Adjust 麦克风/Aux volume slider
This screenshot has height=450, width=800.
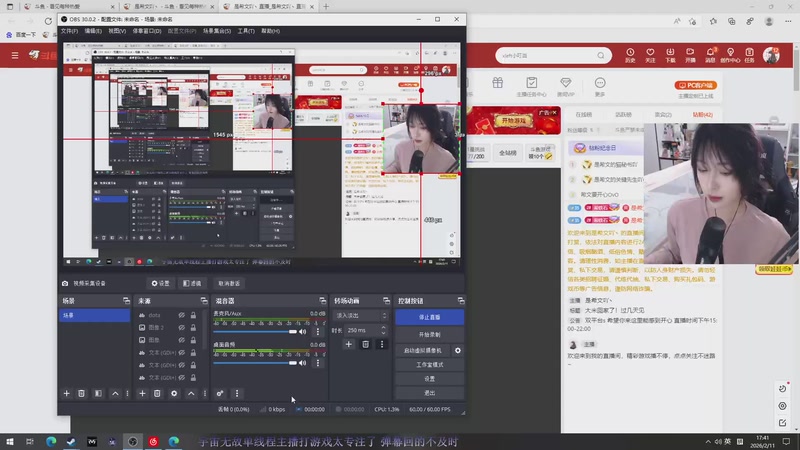click(255, 332)
